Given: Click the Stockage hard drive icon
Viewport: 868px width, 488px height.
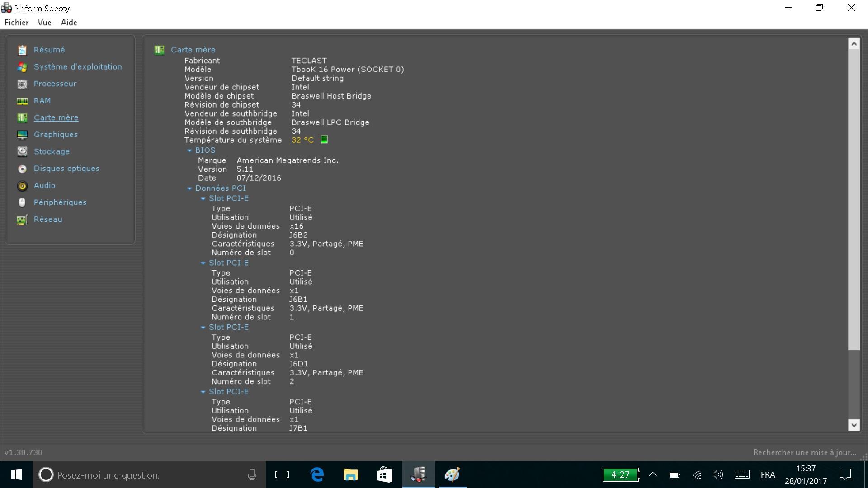Looking at the screenshot, I should 22,152.
